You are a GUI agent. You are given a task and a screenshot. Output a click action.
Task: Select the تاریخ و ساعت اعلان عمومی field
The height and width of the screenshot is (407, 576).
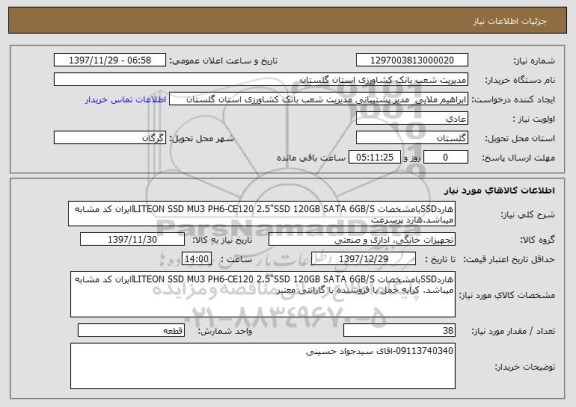pos(110,60)
